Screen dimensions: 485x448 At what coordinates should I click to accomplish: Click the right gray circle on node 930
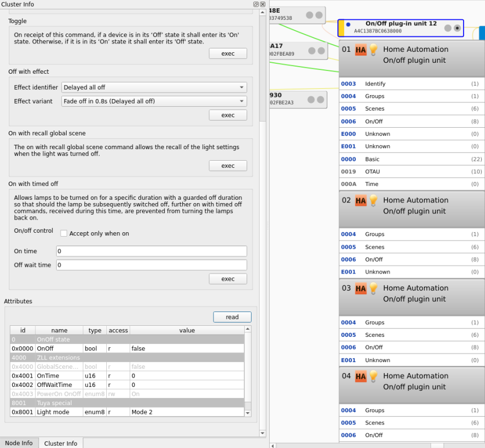pos(320,100)
